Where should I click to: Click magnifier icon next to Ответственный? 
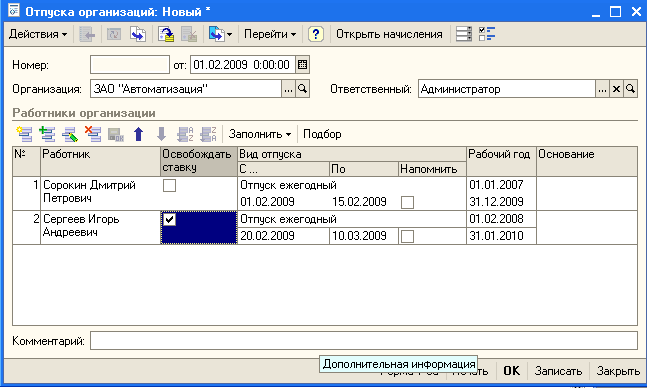point(630,89)
